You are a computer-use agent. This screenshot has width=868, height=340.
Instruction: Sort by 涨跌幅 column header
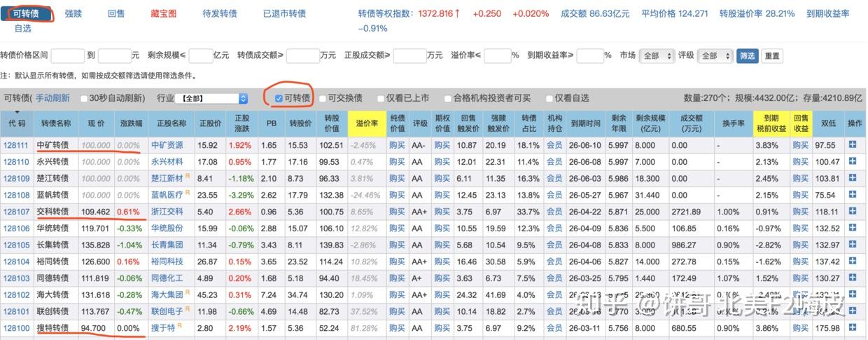point(131,123)
